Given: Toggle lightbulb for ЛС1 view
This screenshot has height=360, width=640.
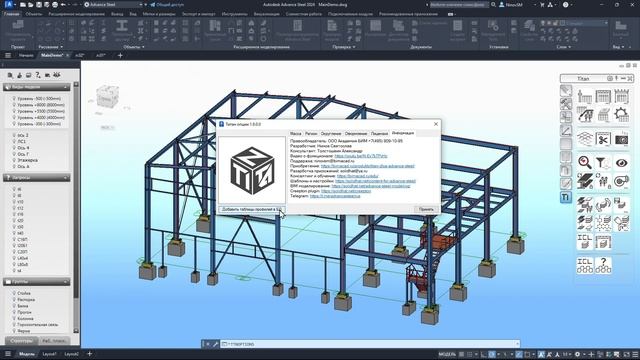Looking at the screenshot, I should point(14,141).
